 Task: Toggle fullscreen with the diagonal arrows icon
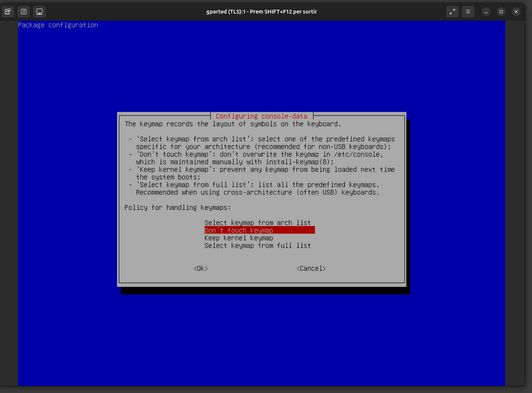[452, 12]
